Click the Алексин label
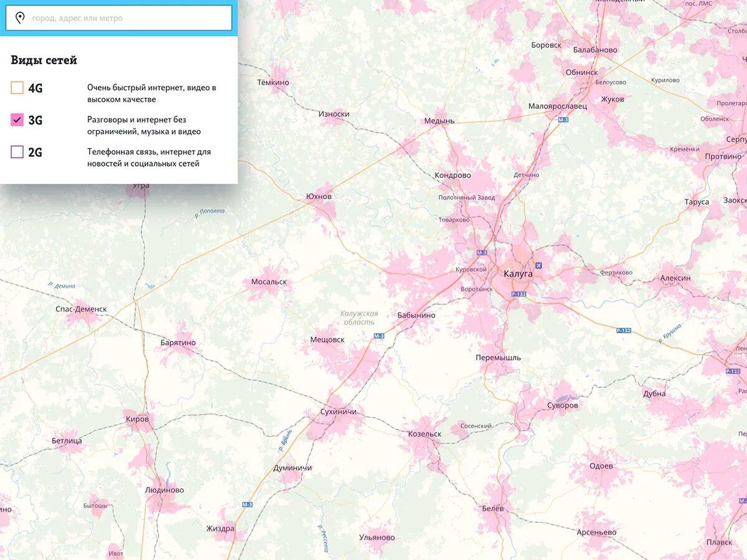This screenshot has width=747, height=560. [x=675, y=278]
